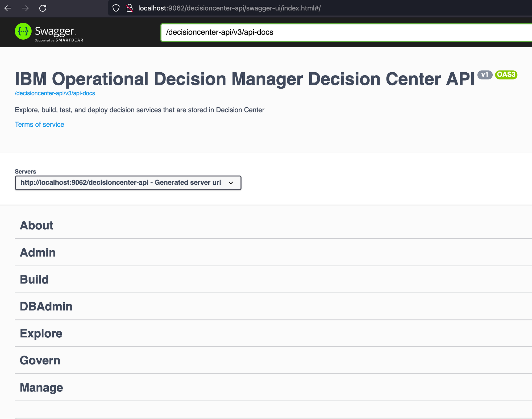Screen dimensions: 532x419
Task: Click the v1 version badge
Action: [485, 74]
